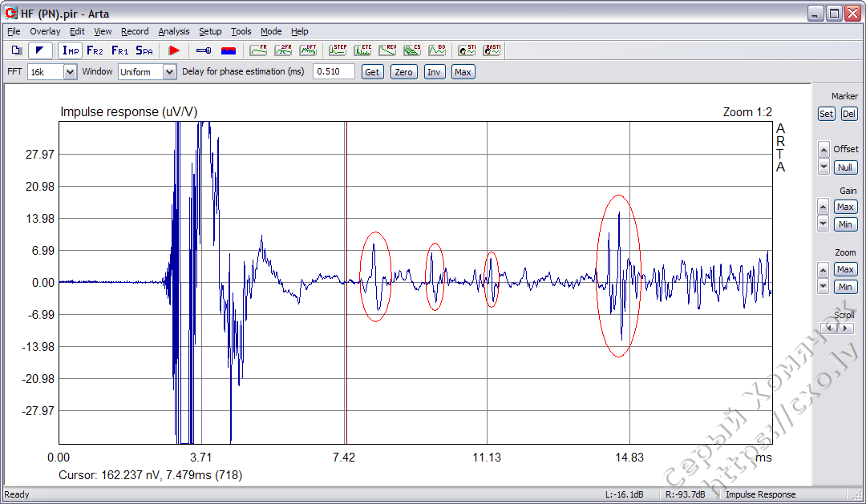Increase Offset with its up arrow stepper
Viewport: 866px width, 504px height.
click(x=823, y=148)
